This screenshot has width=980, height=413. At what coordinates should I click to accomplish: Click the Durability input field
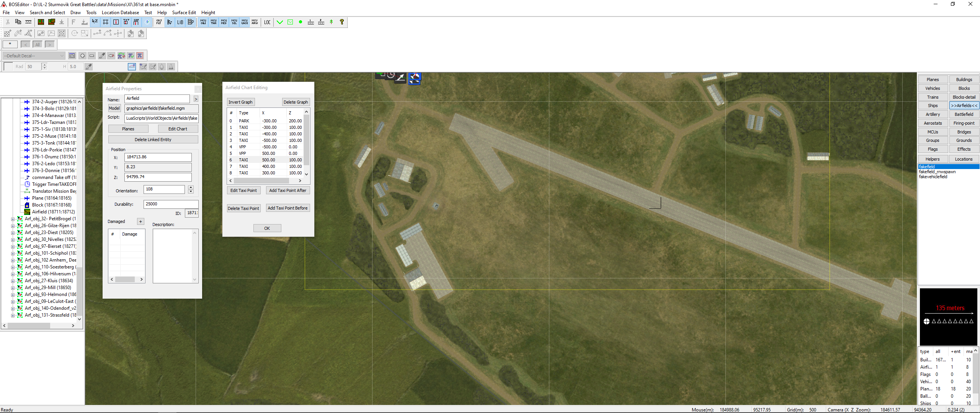click(171, 204)
